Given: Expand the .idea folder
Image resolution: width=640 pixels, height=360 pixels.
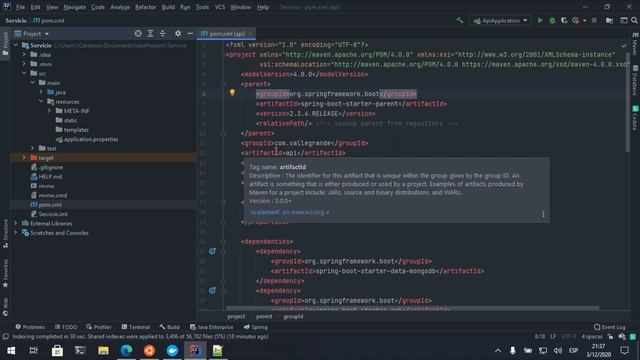Looking at the screenshot, I should click(x=24, y=54).
